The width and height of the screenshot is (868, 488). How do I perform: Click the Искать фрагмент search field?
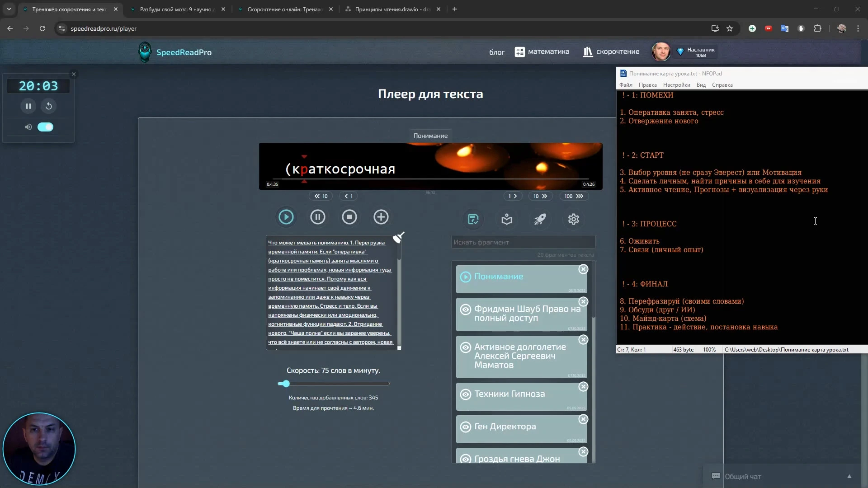point(523,242)
